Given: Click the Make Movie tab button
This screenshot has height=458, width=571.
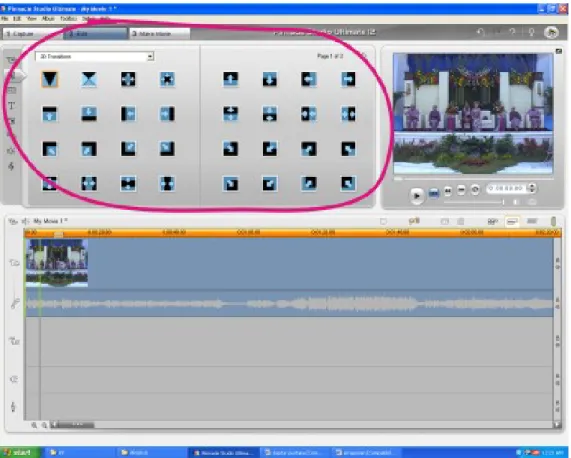Looking at the screenshot, I should [x=160, y=33].
